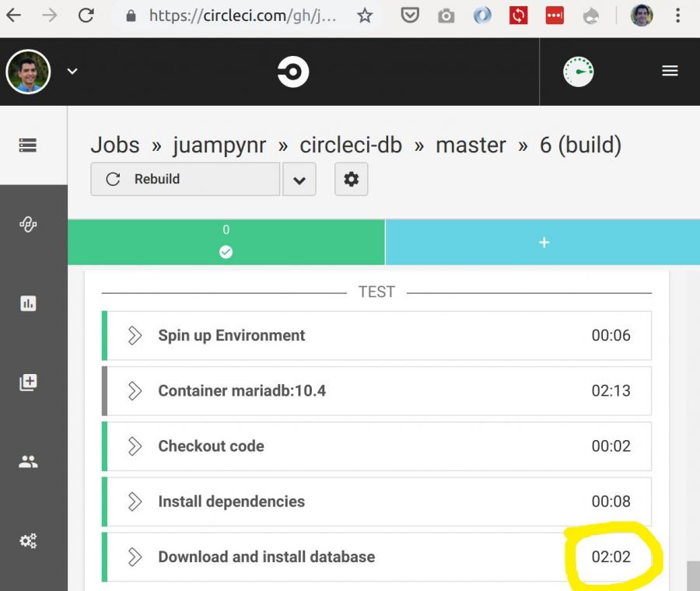Viewport: 700px width, 591px height.
Task: Open project settings gear button
Action: (352, 179)
